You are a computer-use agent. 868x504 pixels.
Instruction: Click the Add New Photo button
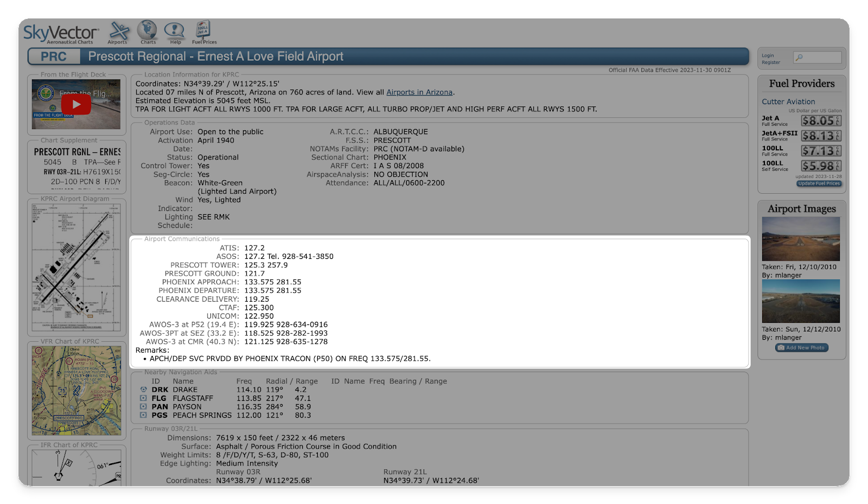click(x=802, y=348)
